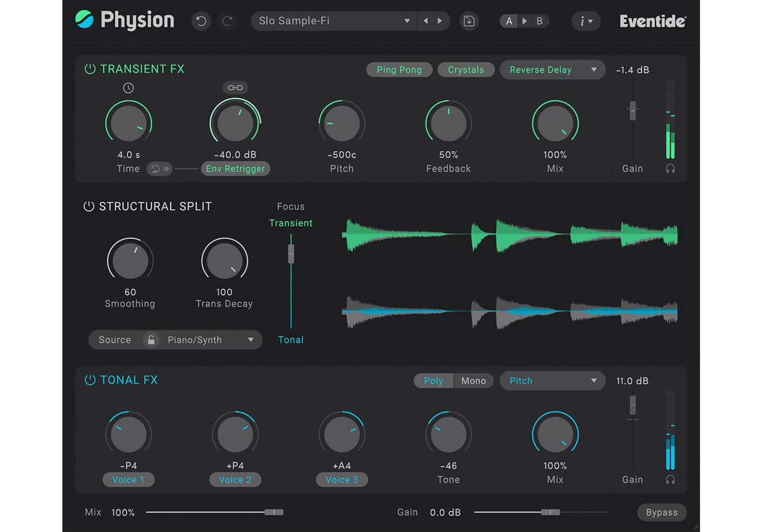Open the info menu
The width and height of the screenshot is (763, 532).
click(586, 20)
